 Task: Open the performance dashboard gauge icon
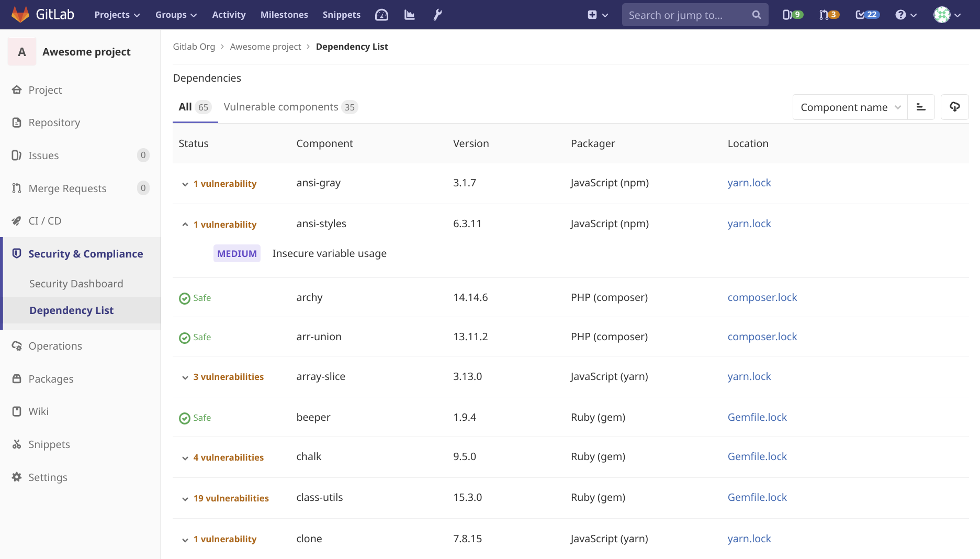click(x=381, y=15)
